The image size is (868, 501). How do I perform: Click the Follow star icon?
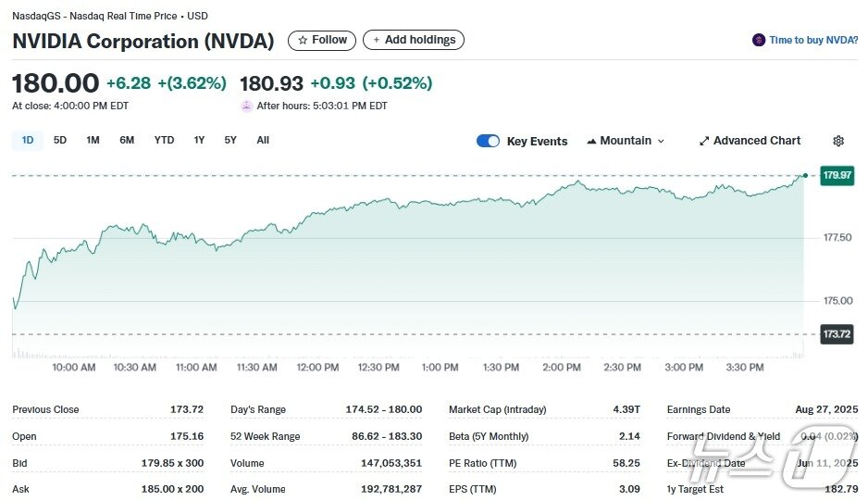(303, 40)
